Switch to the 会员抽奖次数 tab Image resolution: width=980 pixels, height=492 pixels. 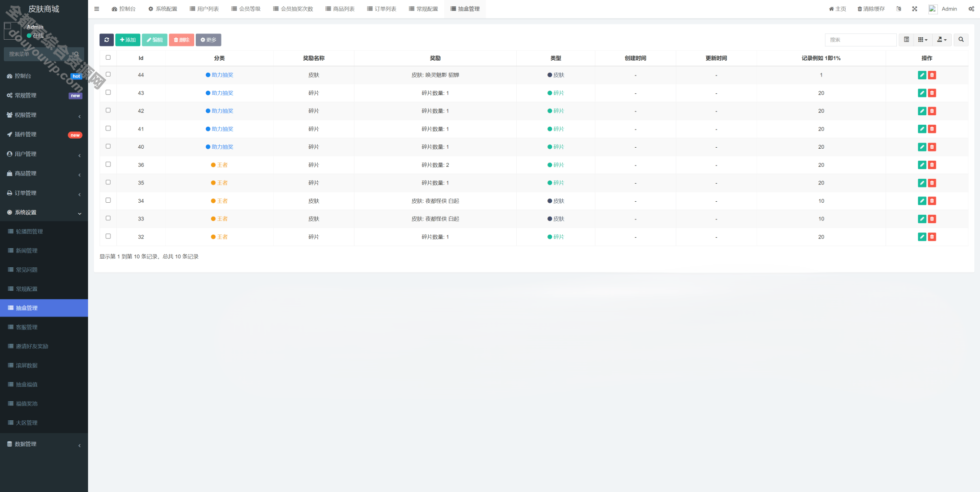click(293, 9)
